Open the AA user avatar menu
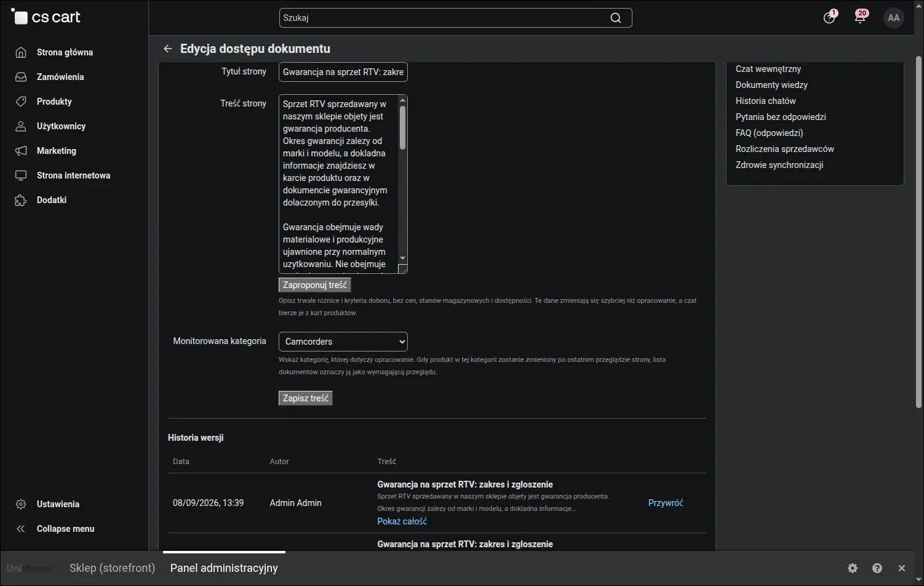Viewport: 924px width, 586px height. (x=894, y=18)
